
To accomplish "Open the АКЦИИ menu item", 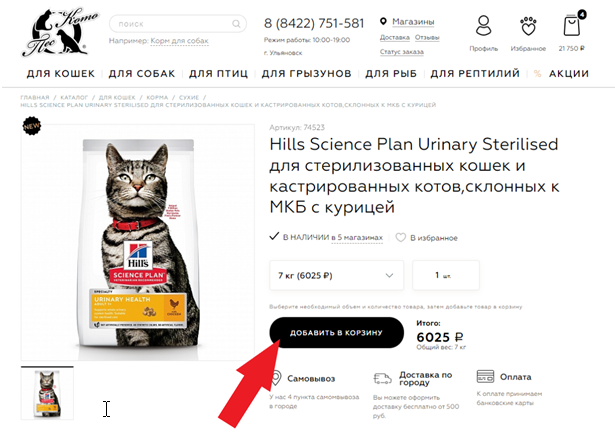I will (x=569, y=74).
